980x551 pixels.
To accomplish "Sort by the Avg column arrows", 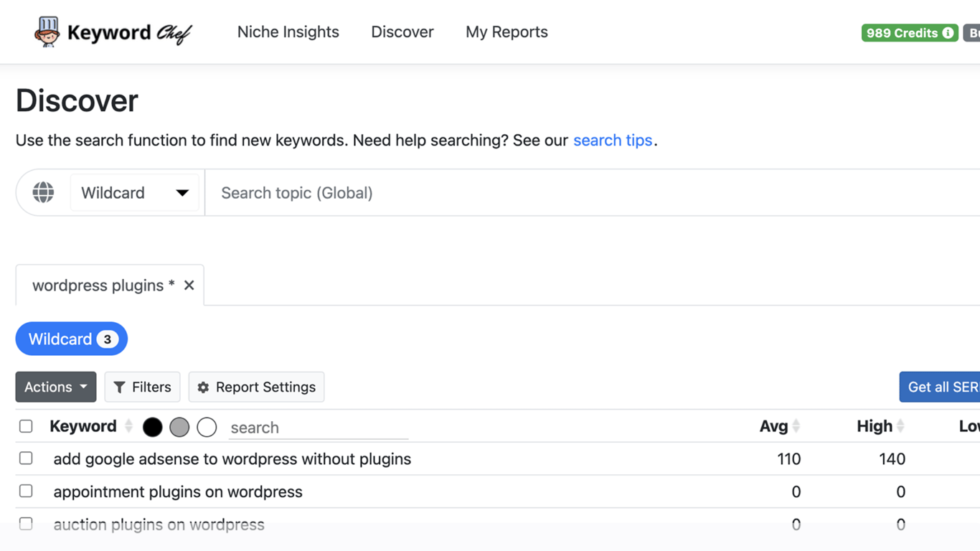I will click(796, 426).
